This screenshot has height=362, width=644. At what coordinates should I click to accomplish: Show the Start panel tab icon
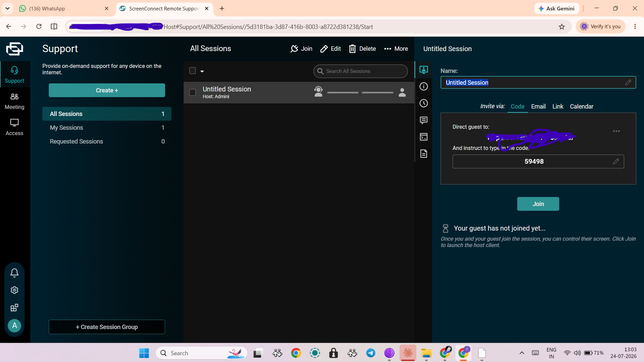coord(424,70)
